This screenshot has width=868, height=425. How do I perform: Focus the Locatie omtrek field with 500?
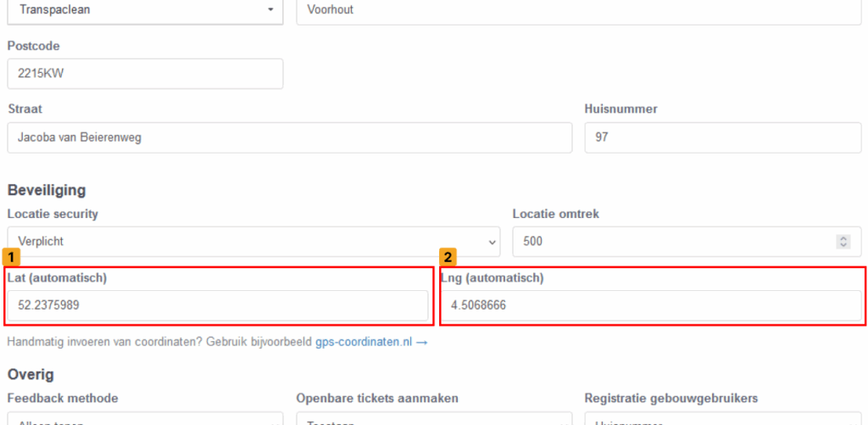click(670, 242)
